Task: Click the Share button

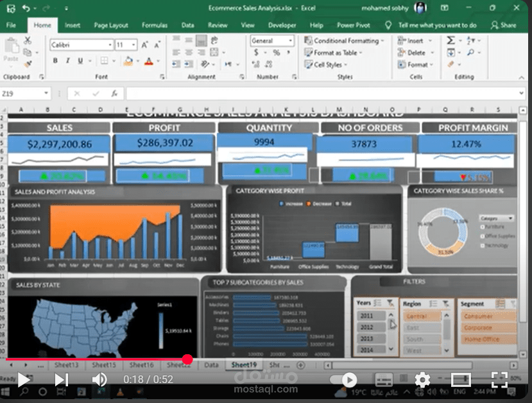Action: (x=504, y=25)
